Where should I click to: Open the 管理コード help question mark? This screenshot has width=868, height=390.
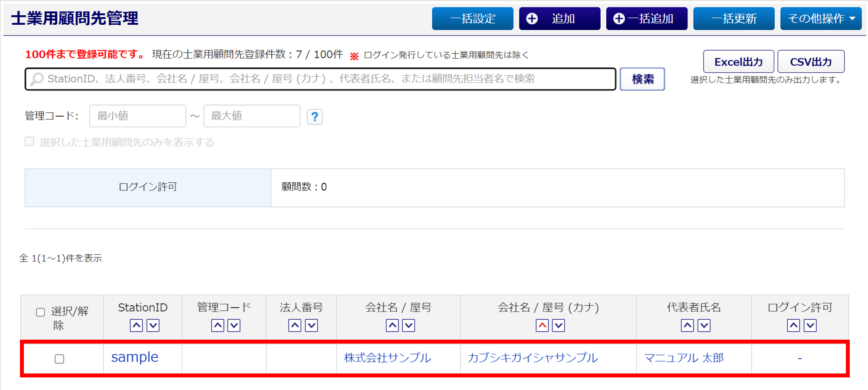pyautogui.click(x=315, y=117)
